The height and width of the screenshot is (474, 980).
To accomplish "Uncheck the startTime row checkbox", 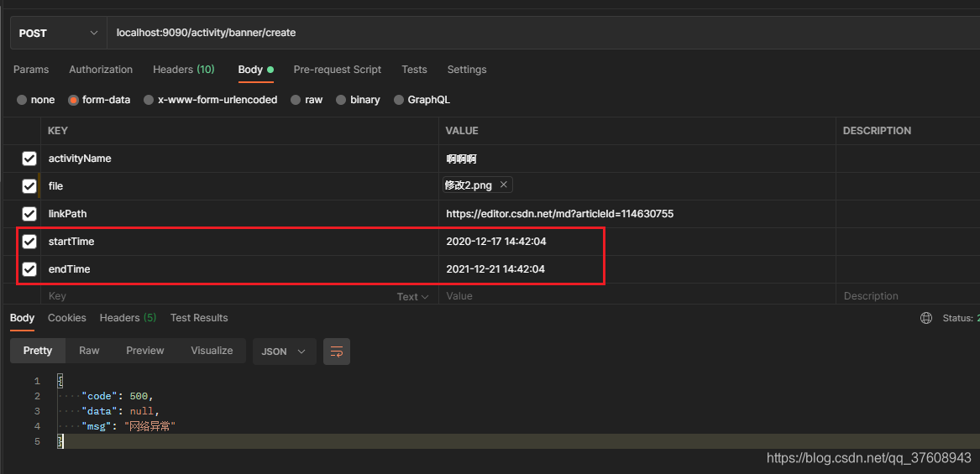I will click(x=29, y=241).
